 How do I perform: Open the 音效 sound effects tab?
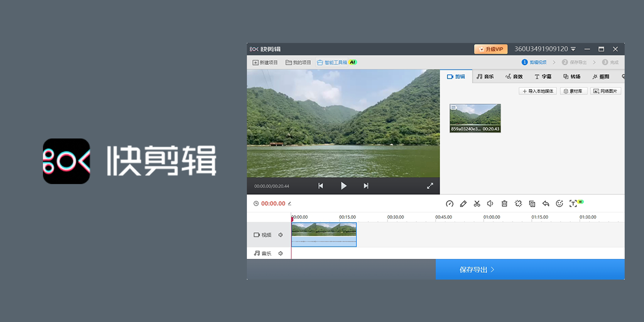coord(514,77)
